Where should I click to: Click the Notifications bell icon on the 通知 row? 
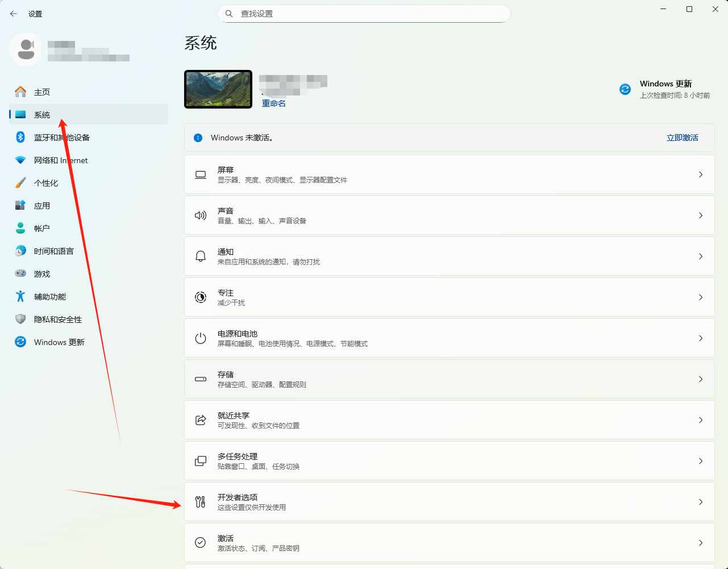click(200, 256)
